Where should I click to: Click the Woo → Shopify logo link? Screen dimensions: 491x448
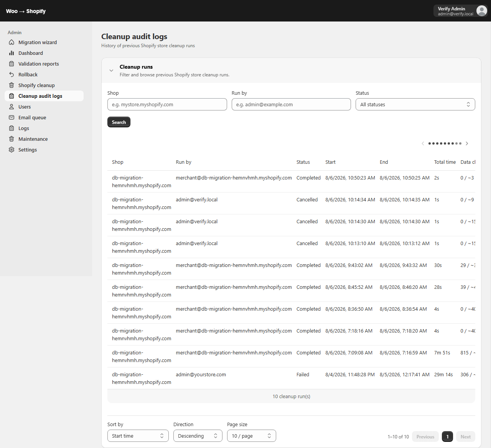click(26, 11)
